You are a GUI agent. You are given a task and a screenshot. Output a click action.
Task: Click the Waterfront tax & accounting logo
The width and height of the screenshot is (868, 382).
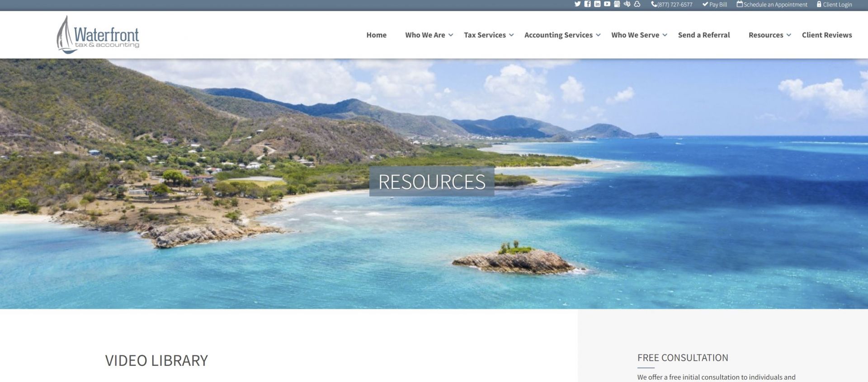[x=98, y=35]
